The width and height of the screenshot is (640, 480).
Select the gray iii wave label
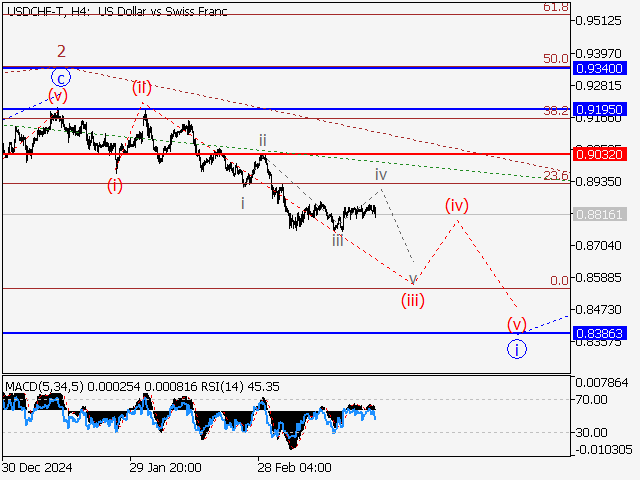pos(338,240)
